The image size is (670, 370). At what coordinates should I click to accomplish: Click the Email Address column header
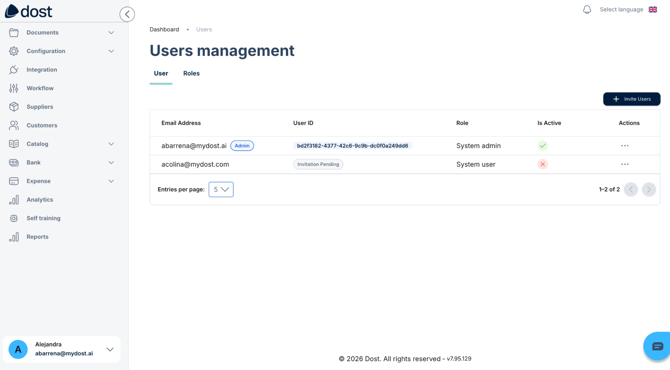(x=181, y=123)
